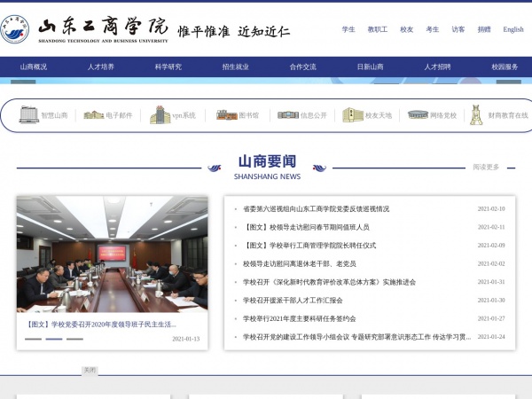Click the Shandong Technology and Business University logo

84,29
